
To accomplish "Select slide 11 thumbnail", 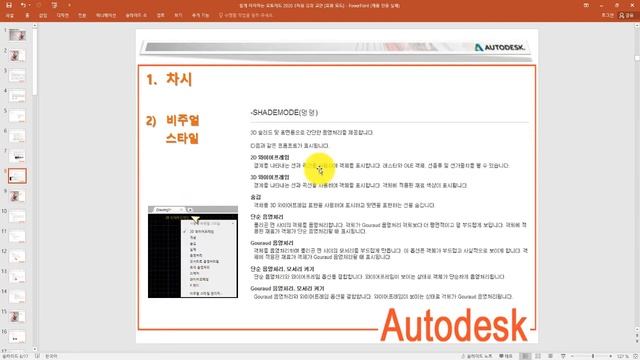I will [x=17, y=236].
